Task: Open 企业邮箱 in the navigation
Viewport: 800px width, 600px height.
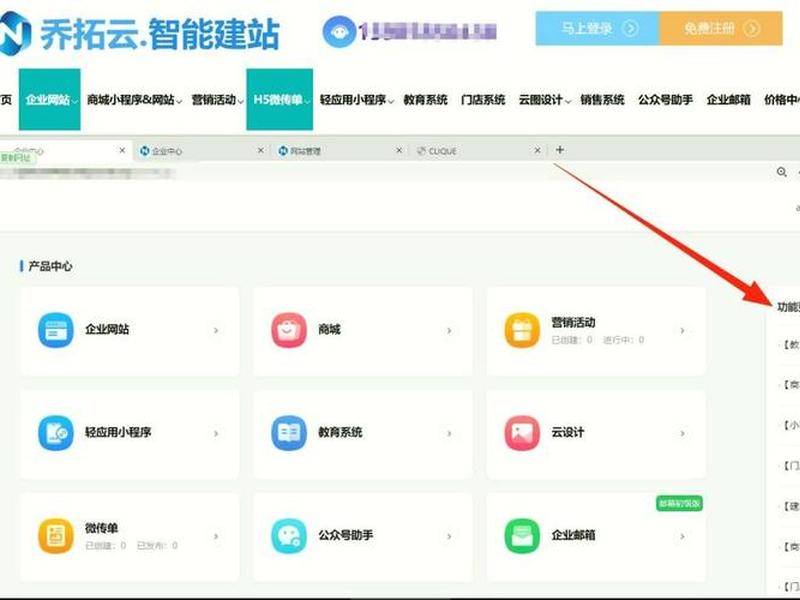Action: (728, 99)
